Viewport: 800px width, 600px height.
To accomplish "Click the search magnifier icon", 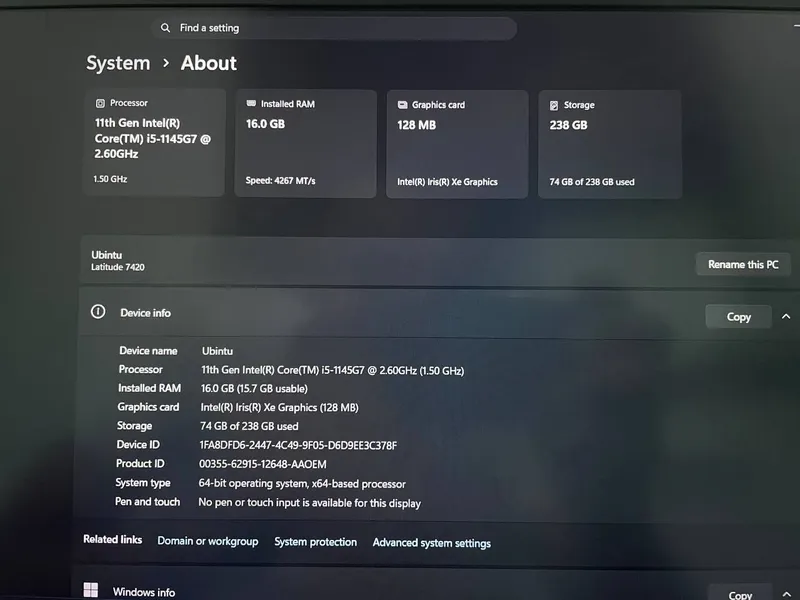I will click(x=165, y=28).
